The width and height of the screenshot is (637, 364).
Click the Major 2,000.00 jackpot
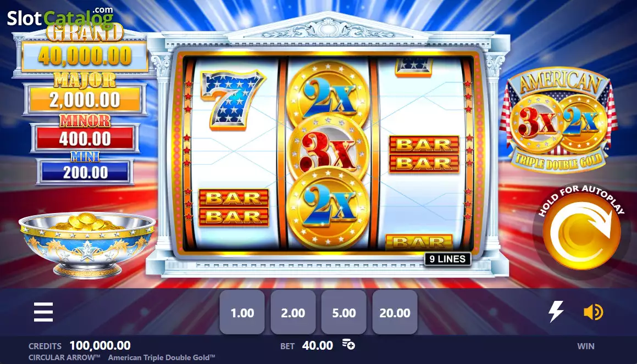point(85,99)
